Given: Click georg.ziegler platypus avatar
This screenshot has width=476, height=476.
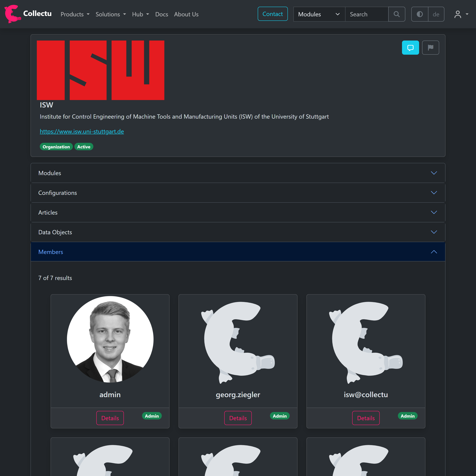Looking at the screenshot, I should (x=238, y=342).
